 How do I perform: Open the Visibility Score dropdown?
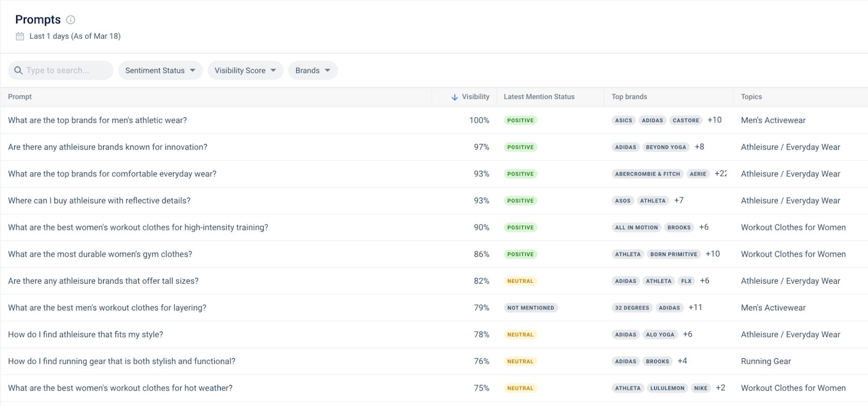[x=245, y=71]
